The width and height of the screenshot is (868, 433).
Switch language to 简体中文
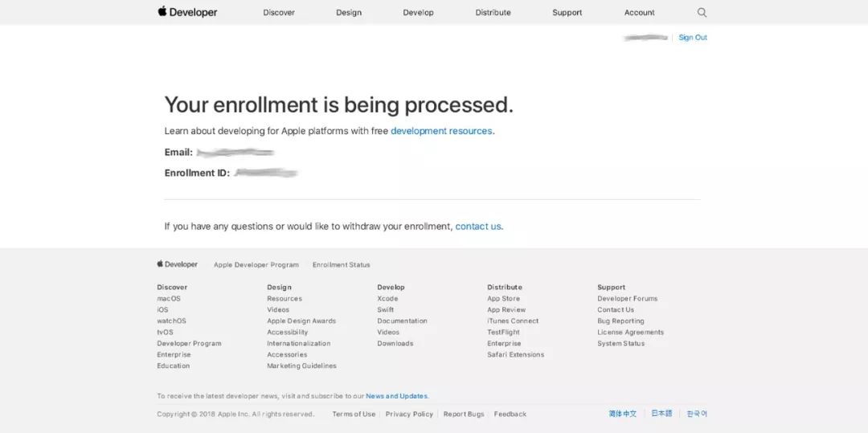pyautogui.click(x=623, y=414)
